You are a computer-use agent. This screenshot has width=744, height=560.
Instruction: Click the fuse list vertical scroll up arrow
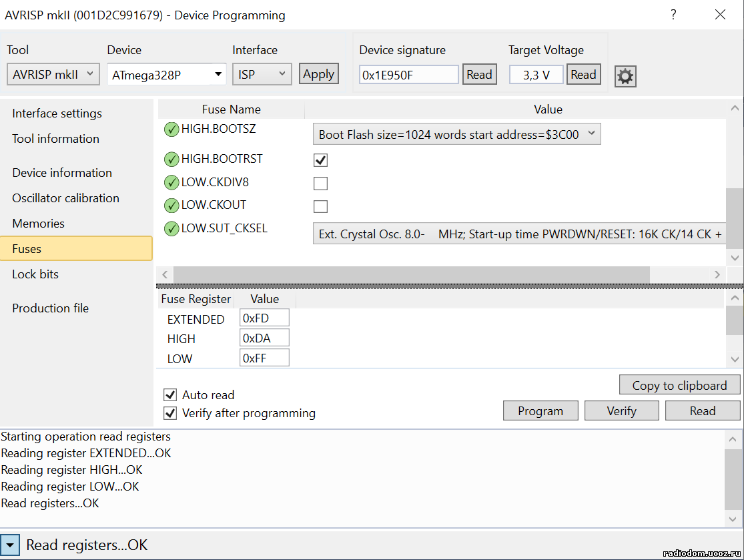(735, 108)
